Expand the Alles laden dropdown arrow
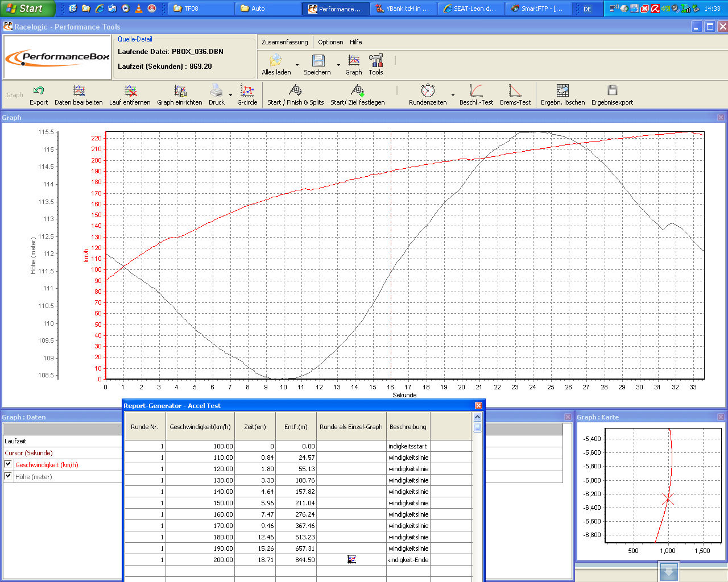This screenshot has height=582, width=728. [297, 65]
